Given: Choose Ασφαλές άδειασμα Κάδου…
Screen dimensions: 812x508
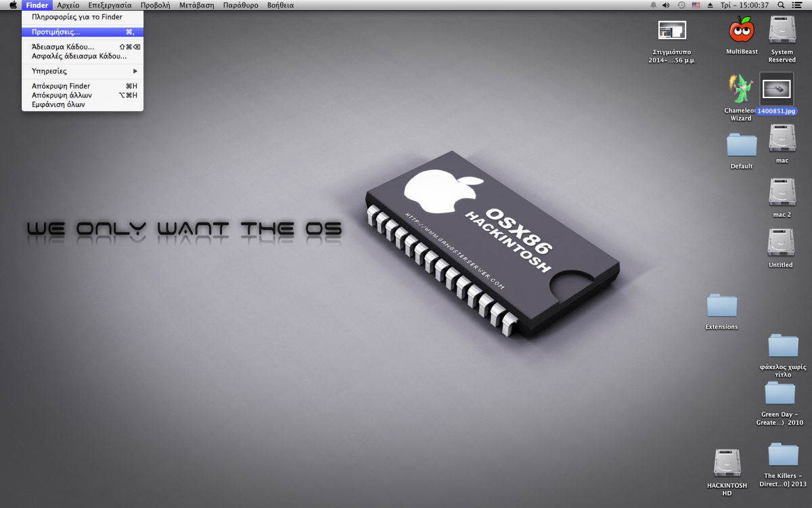Looking at the screenshot, I should click(83, 56).
